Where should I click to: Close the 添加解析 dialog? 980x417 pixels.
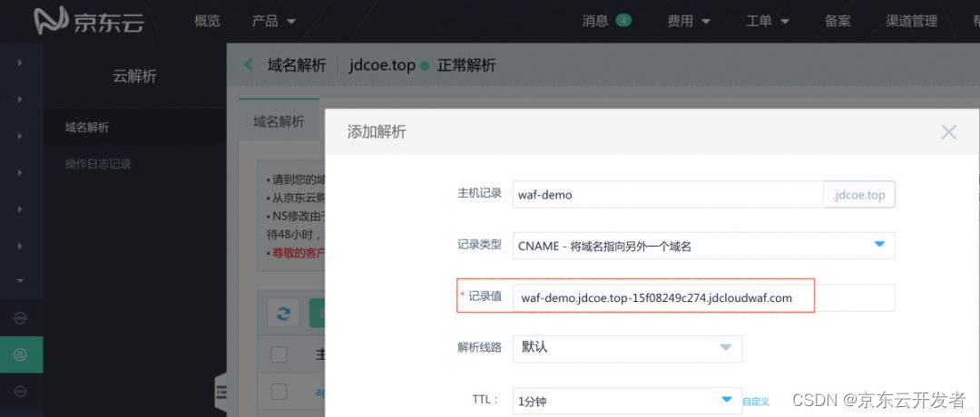[x=949, y=131]
